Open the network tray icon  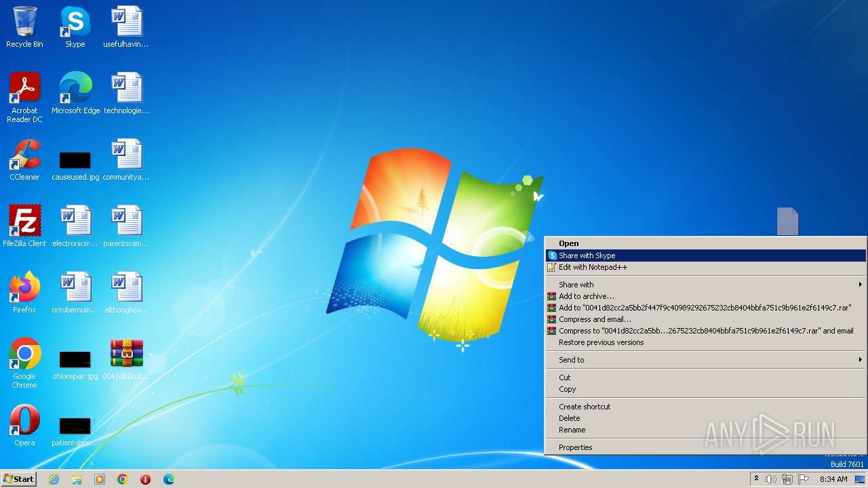(787, 479)
